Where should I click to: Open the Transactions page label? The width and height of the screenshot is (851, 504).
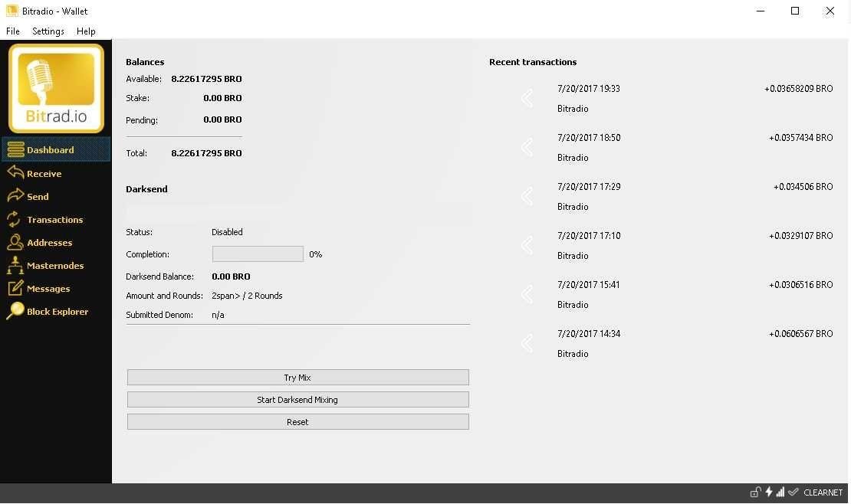(x=54, y=220)
